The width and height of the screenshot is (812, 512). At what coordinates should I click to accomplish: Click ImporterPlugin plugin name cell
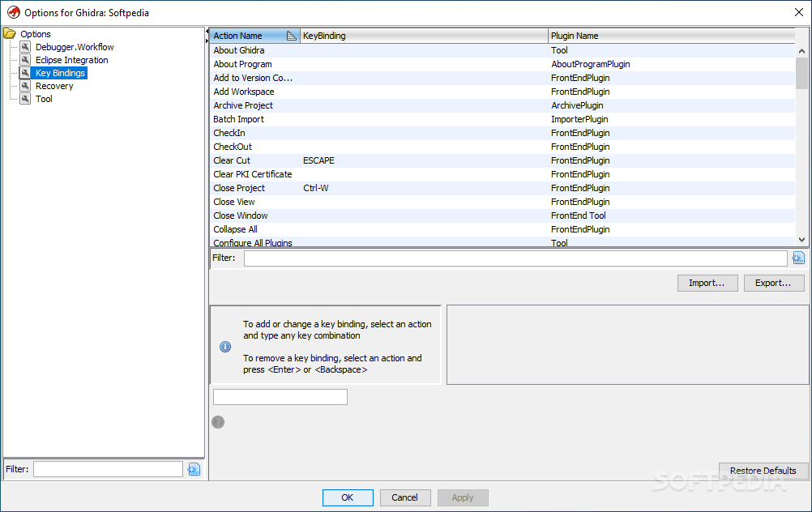tap(671, 119)
